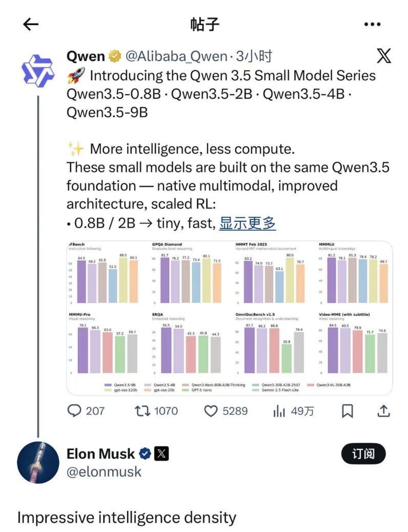Tap the X logo on Qwen post
Viewport: 408px width, 532px height.
point(383,56)
